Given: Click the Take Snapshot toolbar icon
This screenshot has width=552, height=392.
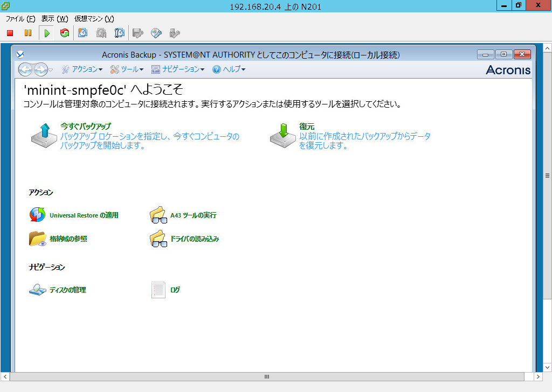Looking at the screenshot, I should click(x=82, y=33).
